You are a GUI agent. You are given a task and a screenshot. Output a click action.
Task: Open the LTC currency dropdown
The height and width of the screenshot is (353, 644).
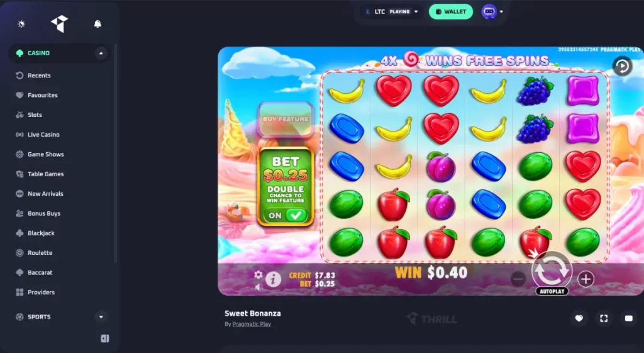point(391,11)
